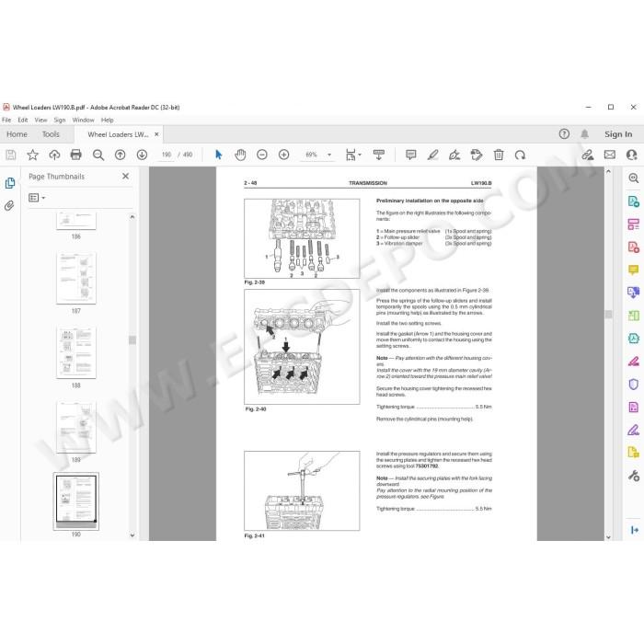Open the Protect shield tool

pyautogui.click(x=633, y=384)
